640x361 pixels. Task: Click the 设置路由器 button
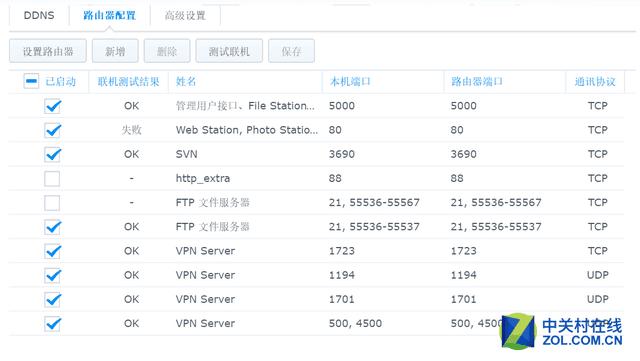click(48, 51)
